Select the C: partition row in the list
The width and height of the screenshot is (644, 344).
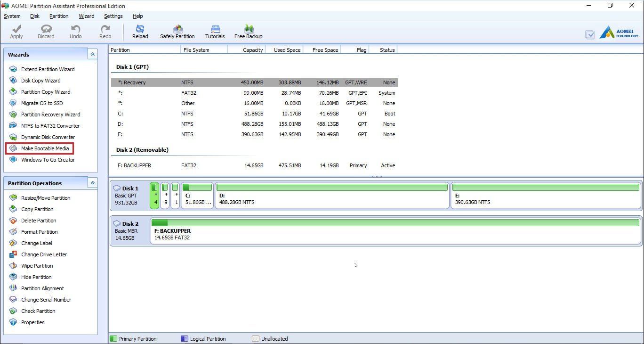point(254,114)
